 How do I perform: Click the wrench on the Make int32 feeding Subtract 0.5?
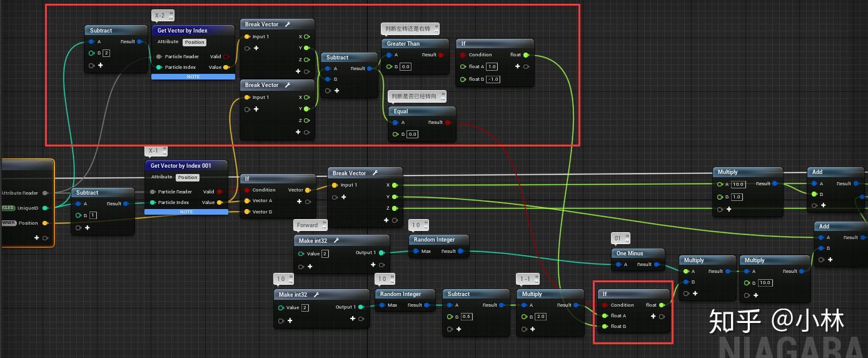tap(316, 295)
